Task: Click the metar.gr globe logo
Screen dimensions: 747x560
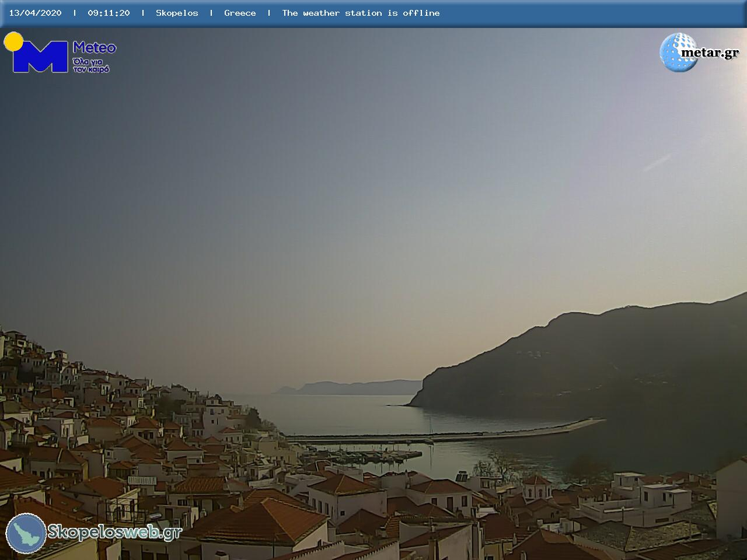Action: (678, 52)
